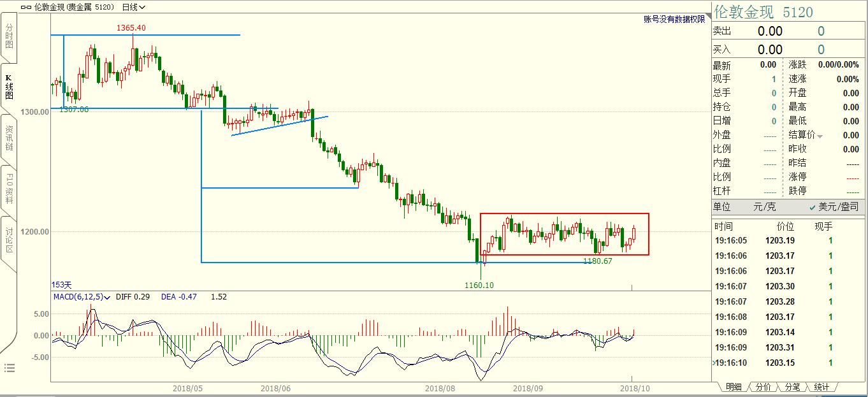
Task: Open the 资讯链 side tab
Action: coord(9,138)
